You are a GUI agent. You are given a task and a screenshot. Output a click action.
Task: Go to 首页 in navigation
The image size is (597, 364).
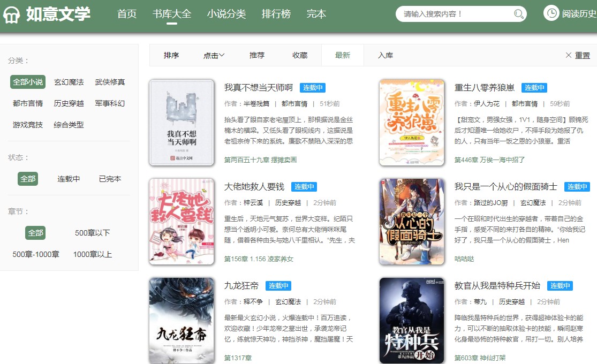point(127,14)
